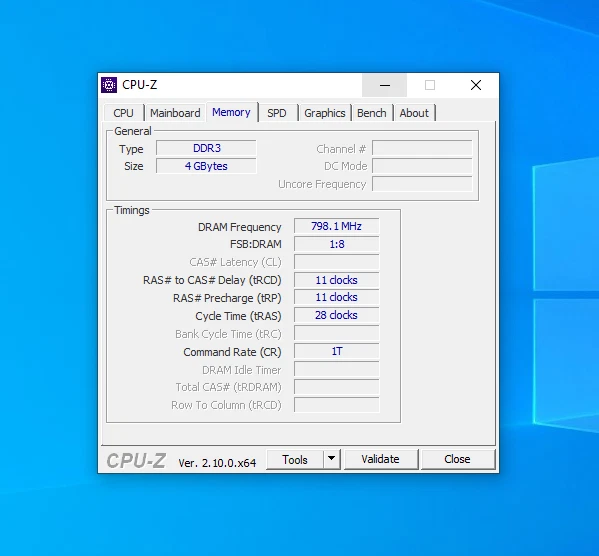Click the 4 GBytes size value

click(x=206, y=166)
